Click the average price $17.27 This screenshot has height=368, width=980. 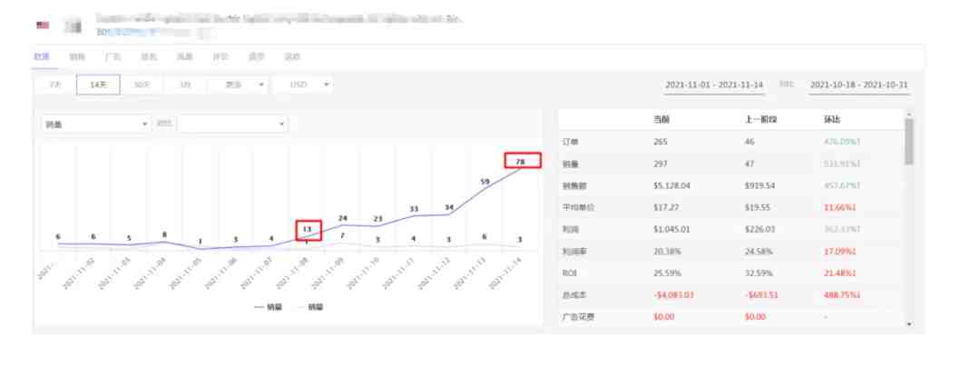pos(666,208)
